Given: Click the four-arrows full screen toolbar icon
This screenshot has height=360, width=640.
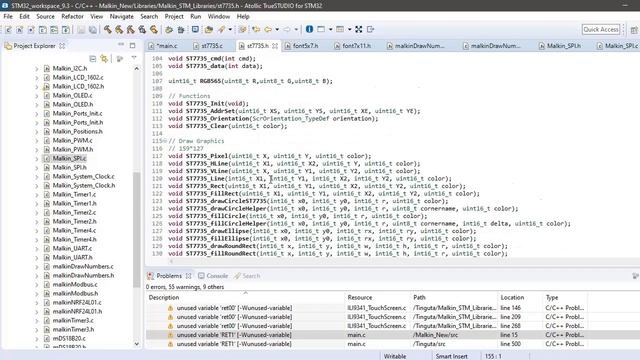Looking at the screenshot, I should click(x=358, y=29).
